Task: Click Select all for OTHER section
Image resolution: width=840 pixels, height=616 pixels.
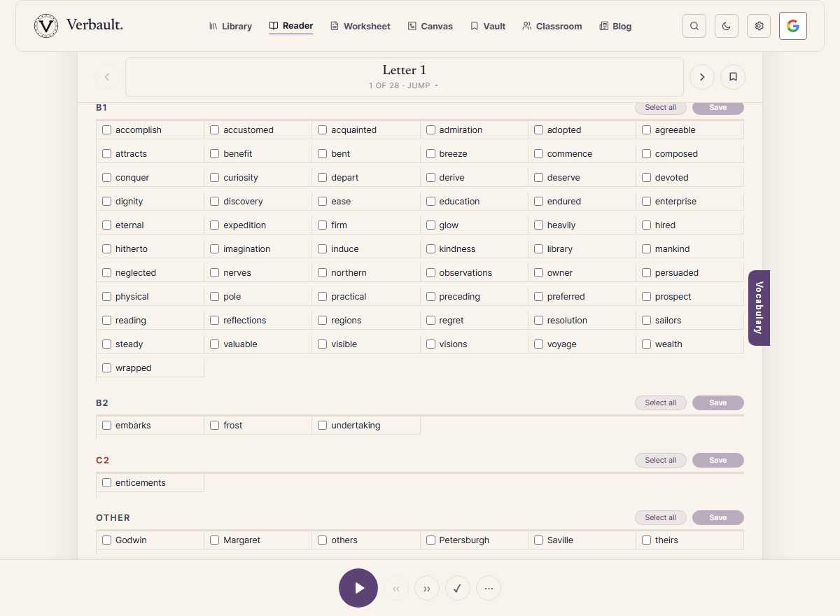Action: (x=661, y=517)
